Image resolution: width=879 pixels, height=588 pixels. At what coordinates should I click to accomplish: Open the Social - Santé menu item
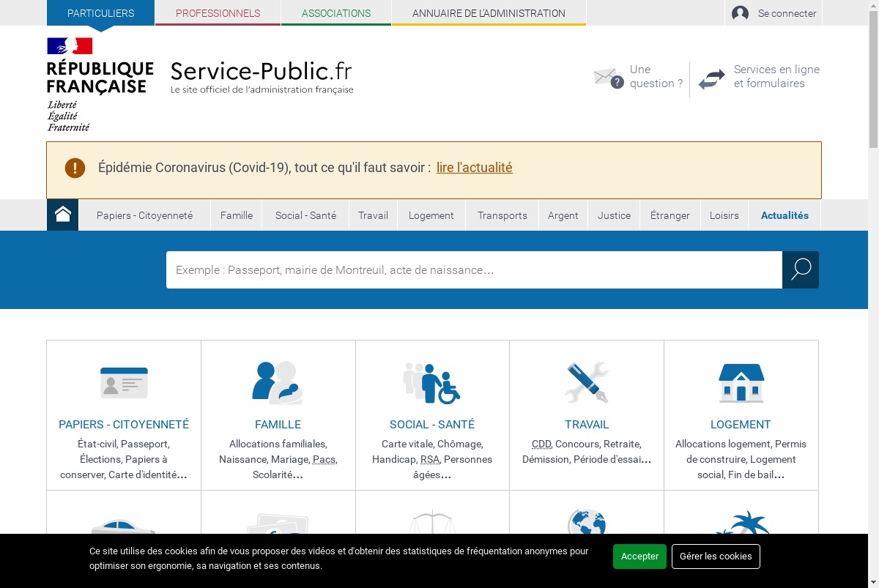305,215
